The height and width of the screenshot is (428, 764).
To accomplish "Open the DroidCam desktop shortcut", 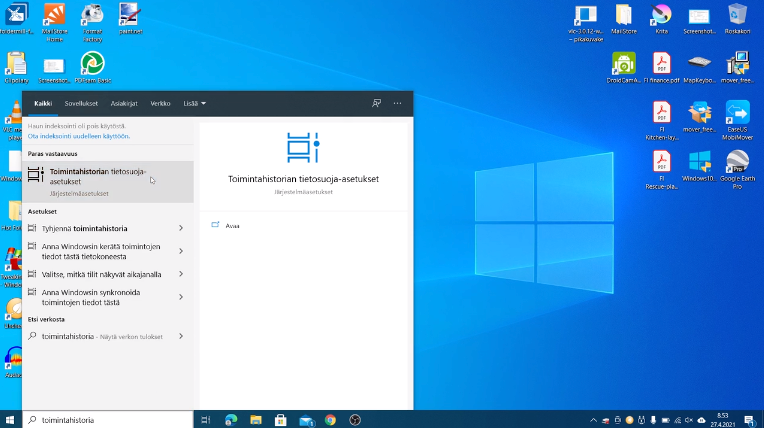I will coord(623,65).
